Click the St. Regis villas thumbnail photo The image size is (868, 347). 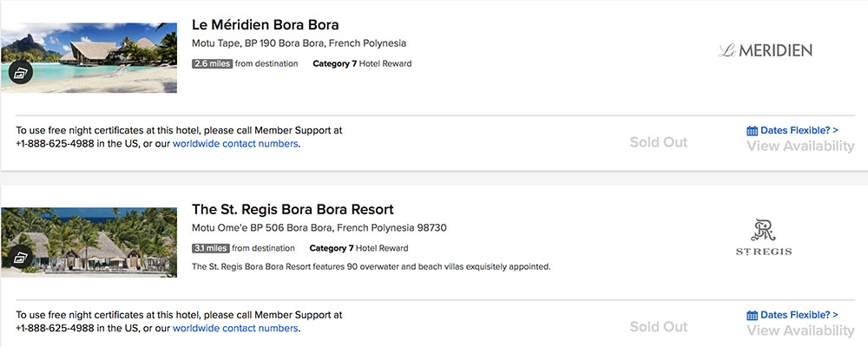point(89,242)
